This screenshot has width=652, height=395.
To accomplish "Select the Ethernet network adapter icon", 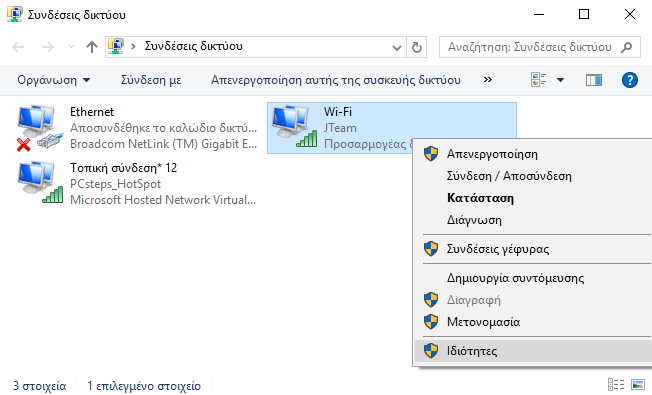I will 39,128.
